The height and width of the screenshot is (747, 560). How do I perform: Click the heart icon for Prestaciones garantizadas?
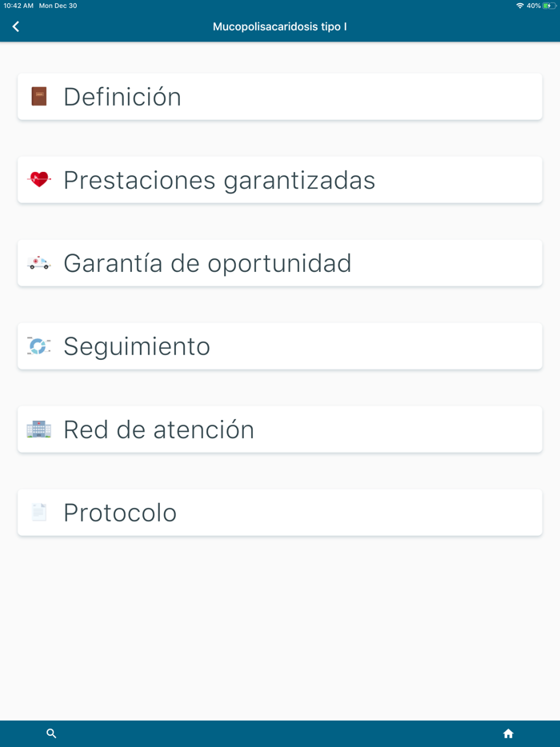[38, 180]
